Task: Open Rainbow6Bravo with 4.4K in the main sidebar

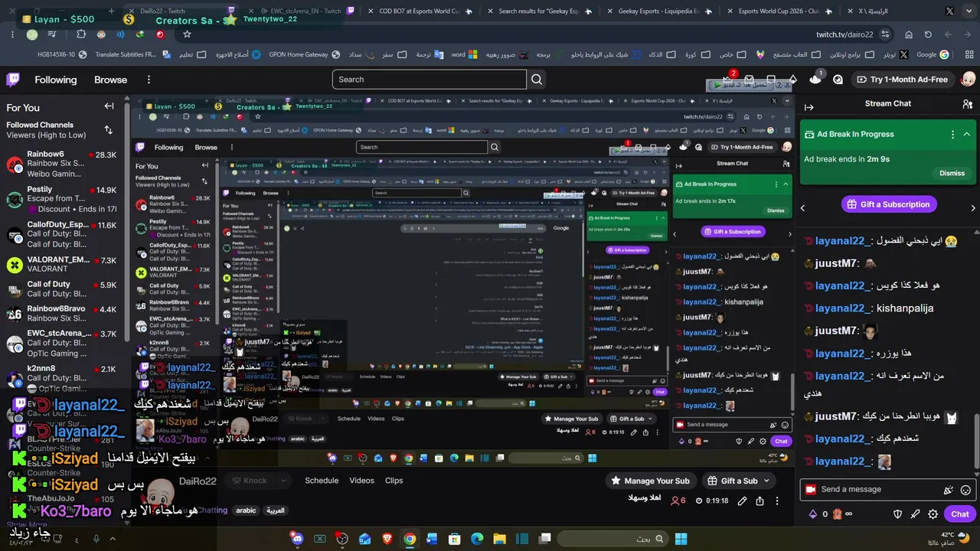Action: click(61, 315)
